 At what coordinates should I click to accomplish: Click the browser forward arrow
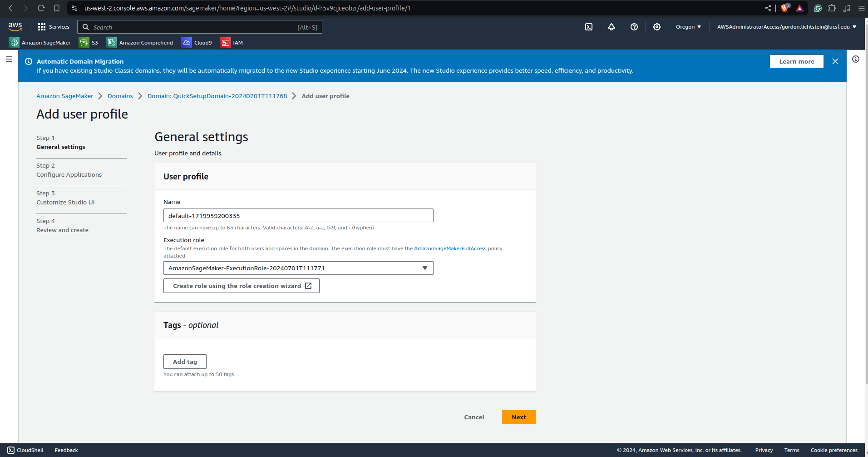[26, 8]
